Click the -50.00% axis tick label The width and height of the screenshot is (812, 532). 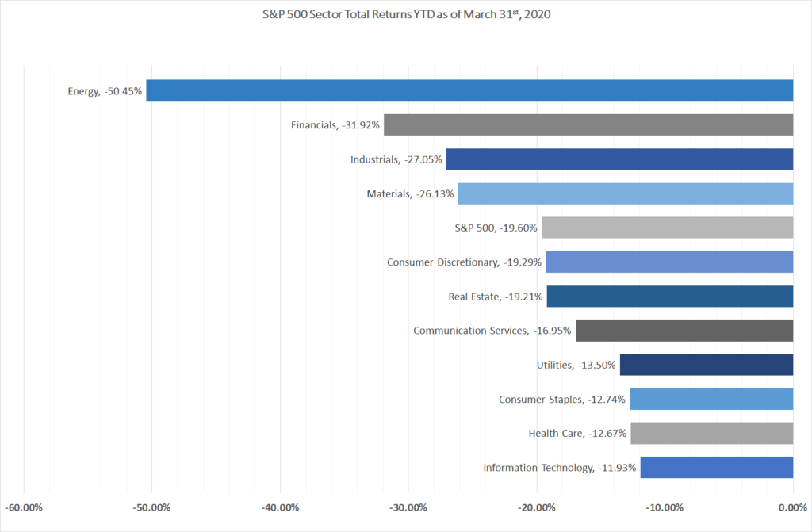(151, 507)
